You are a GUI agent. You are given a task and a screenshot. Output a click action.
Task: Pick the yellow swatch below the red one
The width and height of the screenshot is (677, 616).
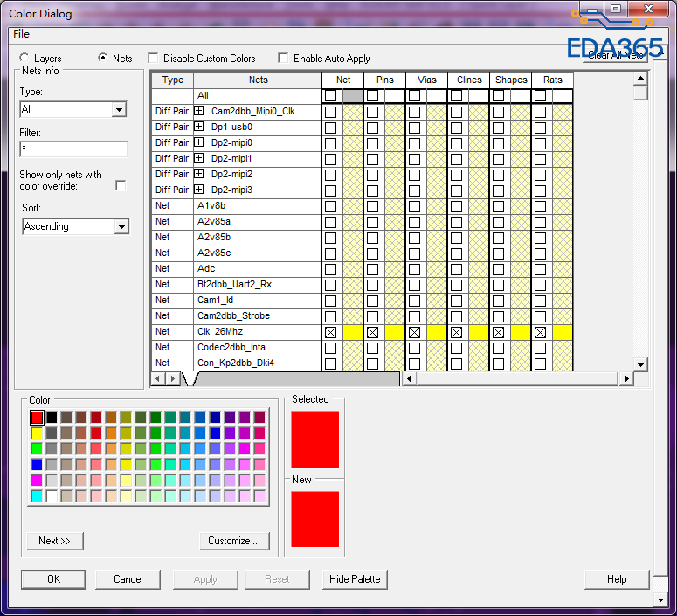click(38, 433)
